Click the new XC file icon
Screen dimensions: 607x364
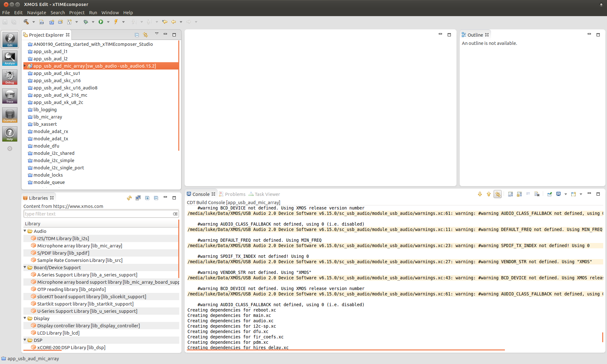click(69, 22)
